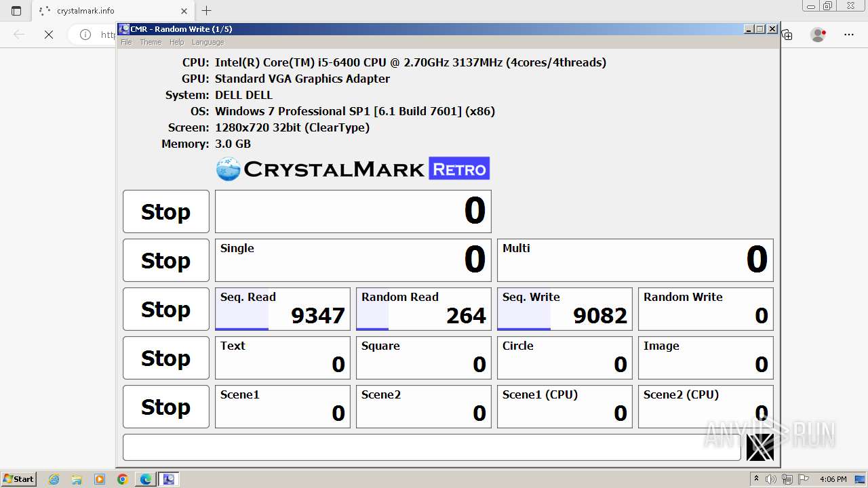Launch Windows Media Player from taskbar

pyautogui.click(x=100, y=479)
